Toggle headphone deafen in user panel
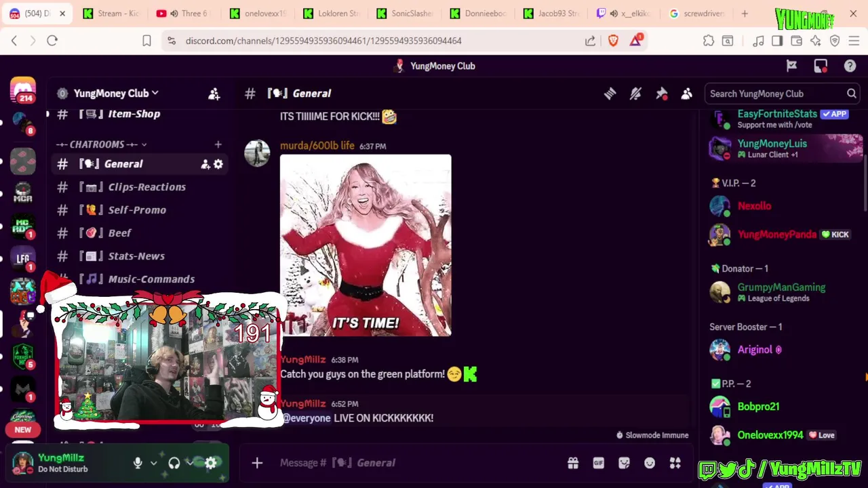Image resolution: width=868 pixels, height=488 pixels. click(174, 463)
